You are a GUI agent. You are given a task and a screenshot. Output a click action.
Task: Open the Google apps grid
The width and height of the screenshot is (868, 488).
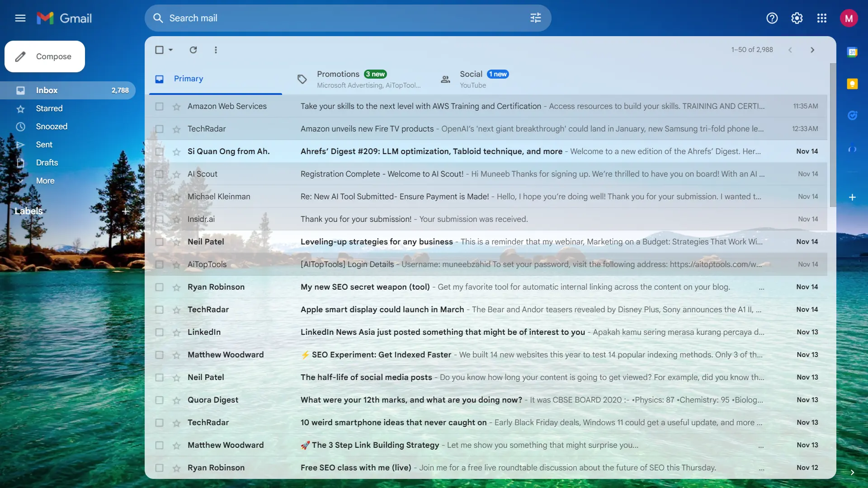coord(822,18)
